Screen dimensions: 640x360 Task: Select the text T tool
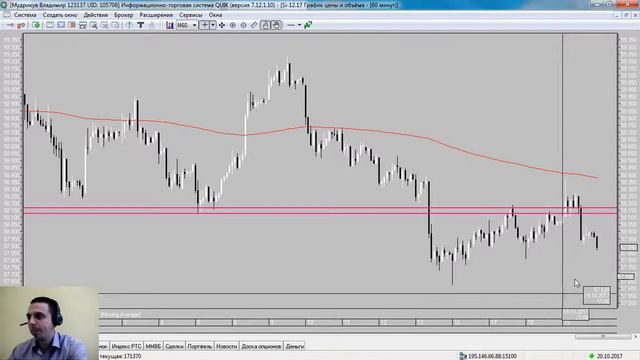(x=140, y=25)
